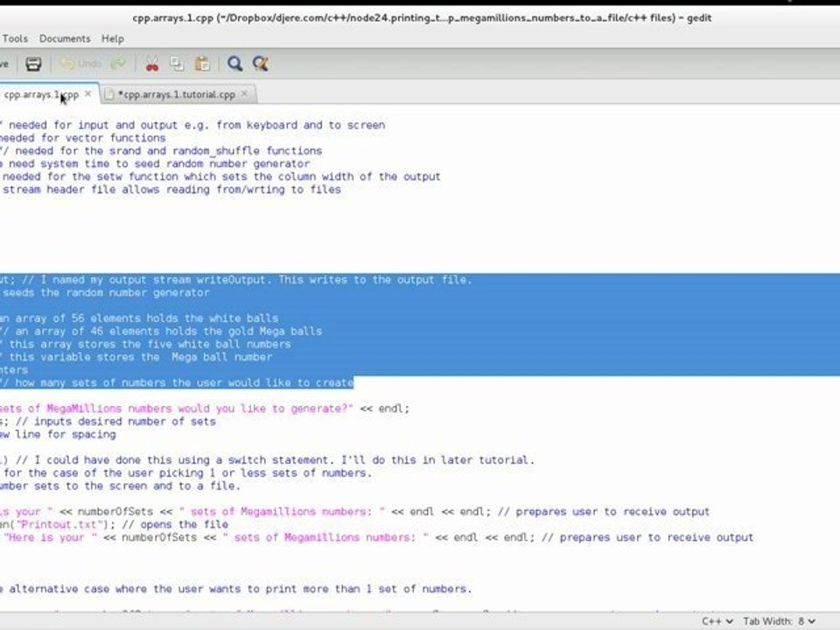Viewport: 840px width, 630px height.
Task: Cut selection with the scissors icon
Action: pos(152,64)
